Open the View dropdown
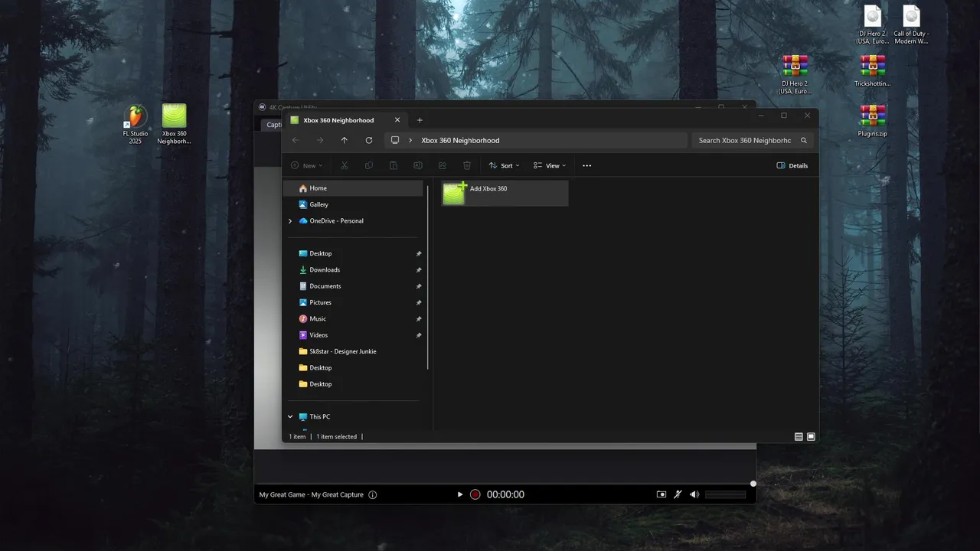Viewport: 980px width, 551px height. click(x=550, y=165)
